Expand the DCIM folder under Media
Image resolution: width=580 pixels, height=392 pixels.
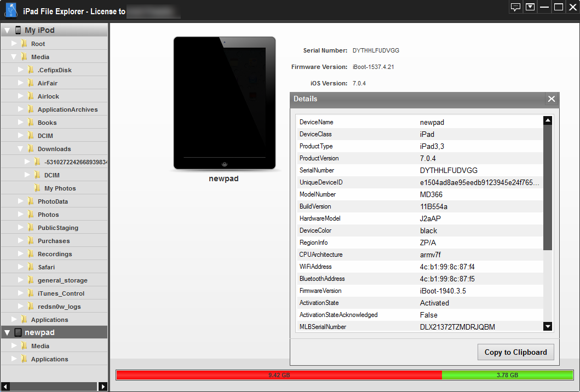[x=20, y=135]
